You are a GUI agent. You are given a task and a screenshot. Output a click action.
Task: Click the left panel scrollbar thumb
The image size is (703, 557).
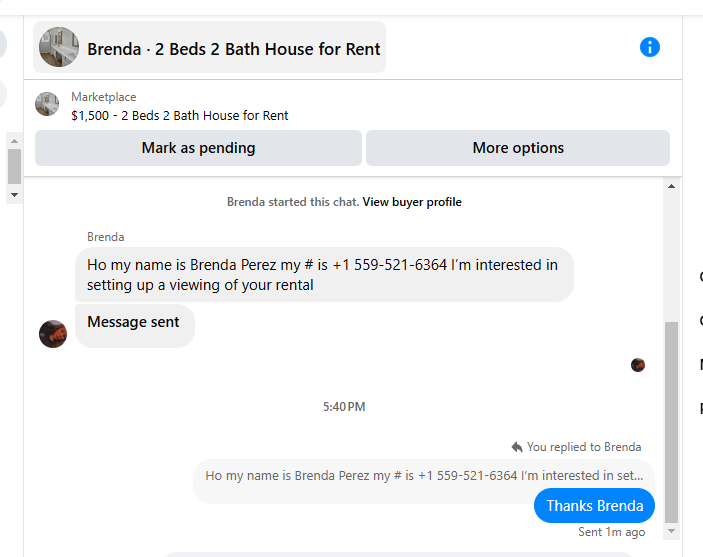[x=14, y=165]
